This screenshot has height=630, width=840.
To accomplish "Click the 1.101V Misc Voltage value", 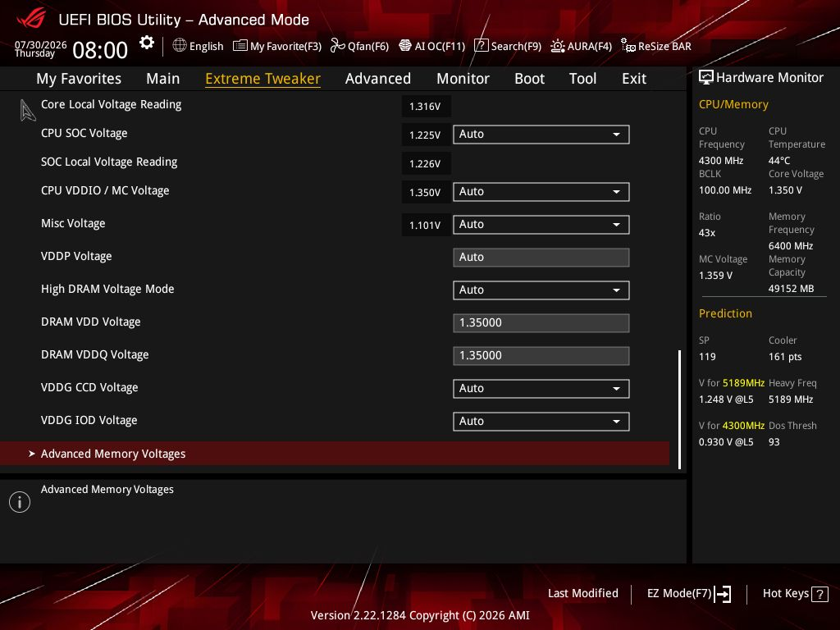I will click(426, 225).
